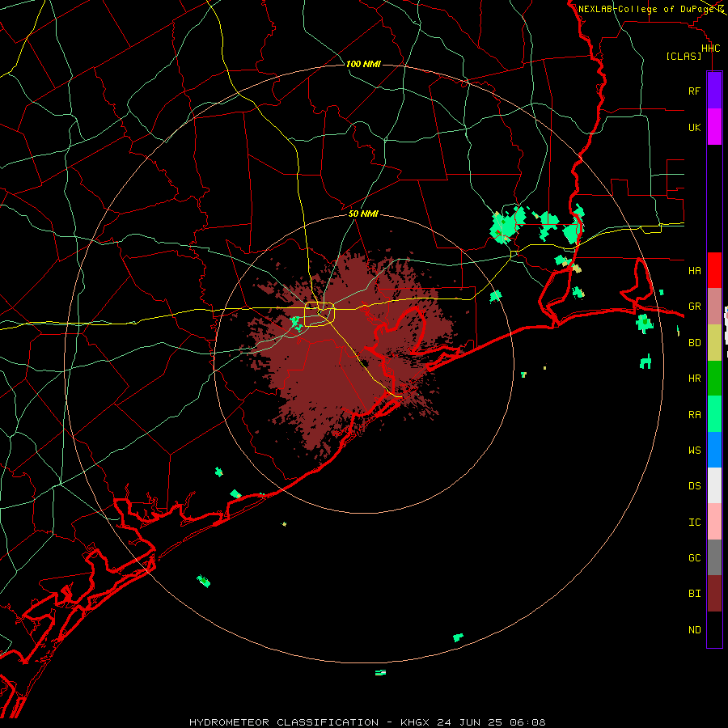Screen dimensions: 728x728
Task: Click the 06:08 timestamp
Action: pyautogui.click(x=528, y=722)
